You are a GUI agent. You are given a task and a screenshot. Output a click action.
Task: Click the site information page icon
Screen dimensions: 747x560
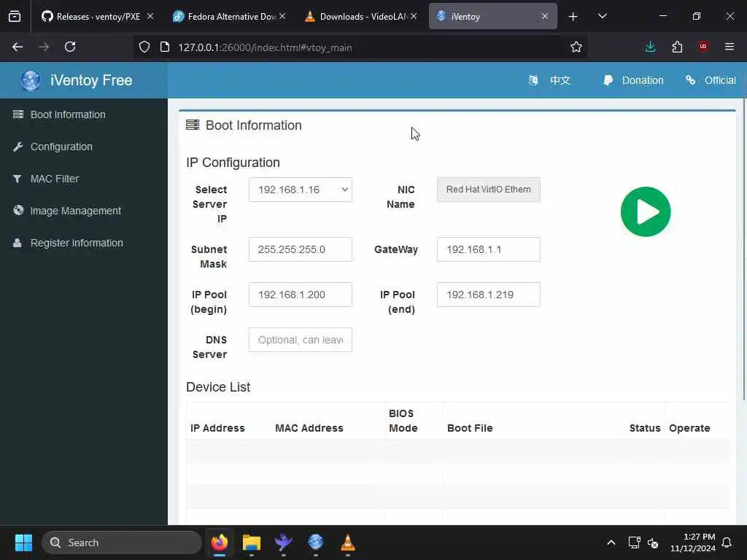coord(165,47)
